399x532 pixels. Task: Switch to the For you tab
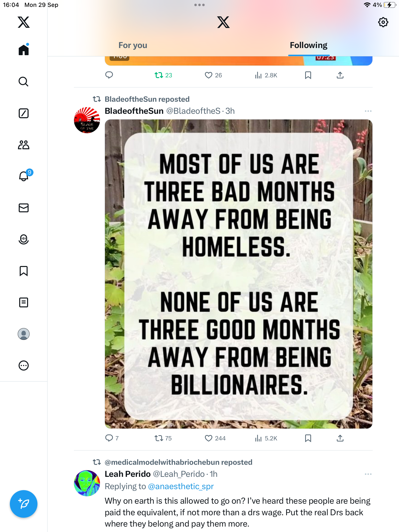click(133, 45)
